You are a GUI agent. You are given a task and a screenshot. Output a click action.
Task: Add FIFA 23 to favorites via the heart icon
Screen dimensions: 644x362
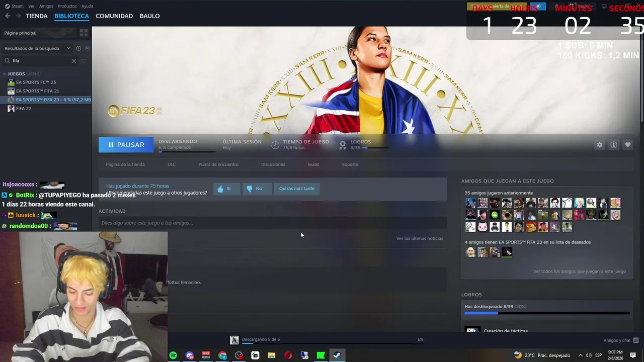tap(627, 145)
